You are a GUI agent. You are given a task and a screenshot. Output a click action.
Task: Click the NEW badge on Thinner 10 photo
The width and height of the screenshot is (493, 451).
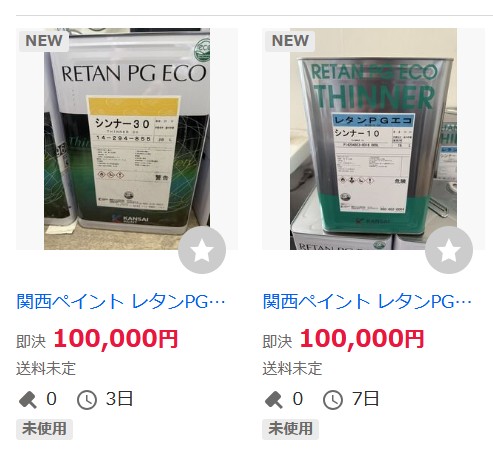click(x=290, y=41)
